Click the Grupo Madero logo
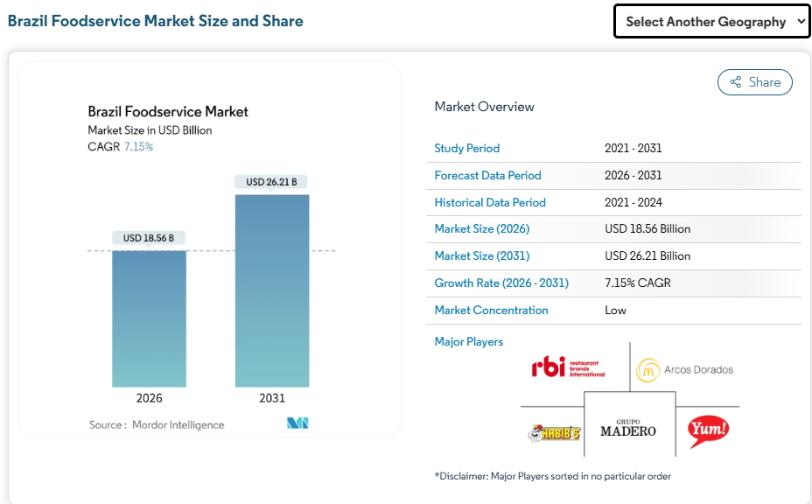The width and height of the screenshot is (812, 504). click(628, 427)
